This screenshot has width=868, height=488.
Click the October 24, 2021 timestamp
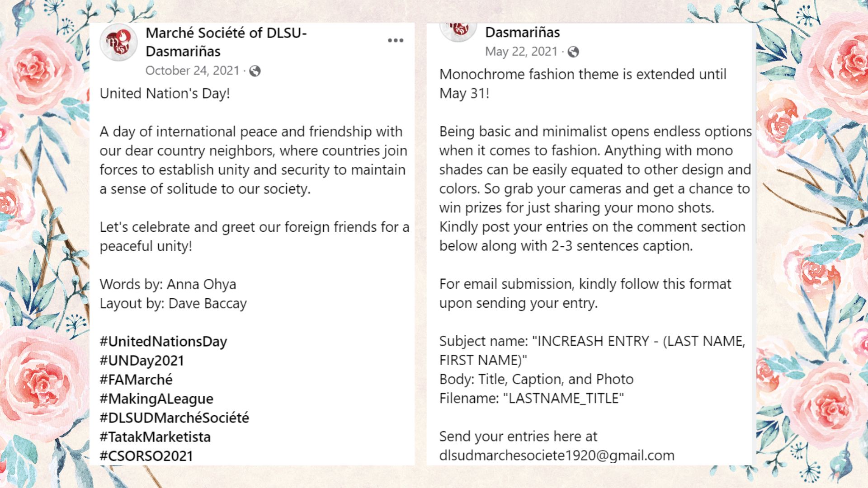coord(192,71)
